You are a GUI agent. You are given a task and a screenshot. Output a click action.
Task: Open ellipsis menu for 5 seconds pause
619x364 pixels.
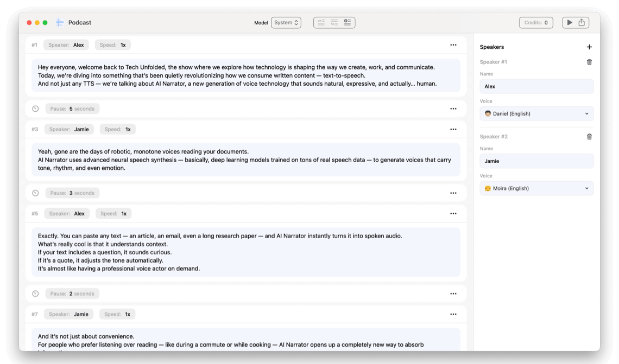453,108
